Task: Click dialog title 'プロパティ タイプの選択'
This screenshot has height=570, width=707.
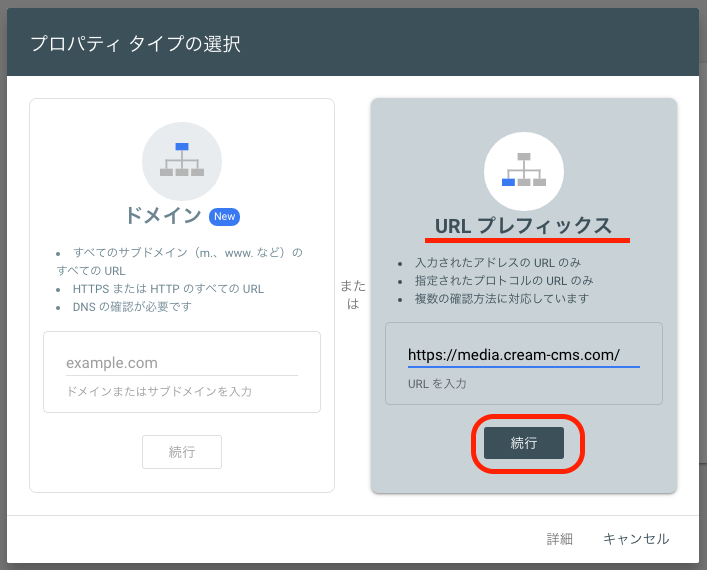Action: [x=135, y=44]
